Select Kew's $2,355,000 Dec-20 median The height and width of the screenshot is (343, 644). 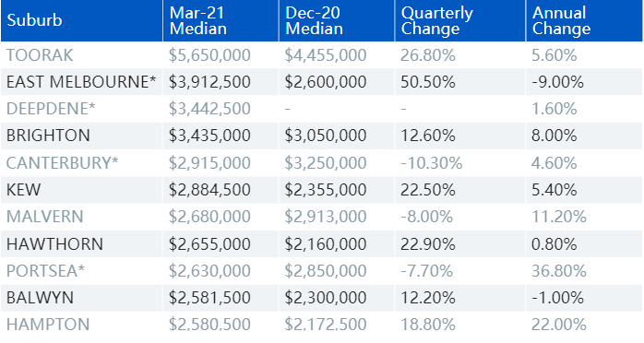pos(326,190)
